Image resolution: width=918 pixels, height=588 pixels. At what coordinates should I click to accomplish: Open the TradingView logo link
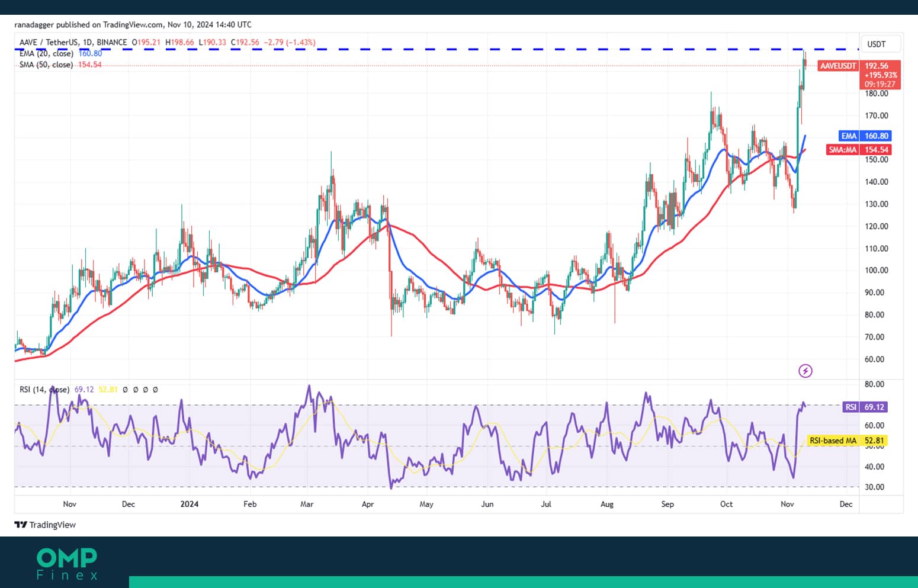(x=46, y=525)
